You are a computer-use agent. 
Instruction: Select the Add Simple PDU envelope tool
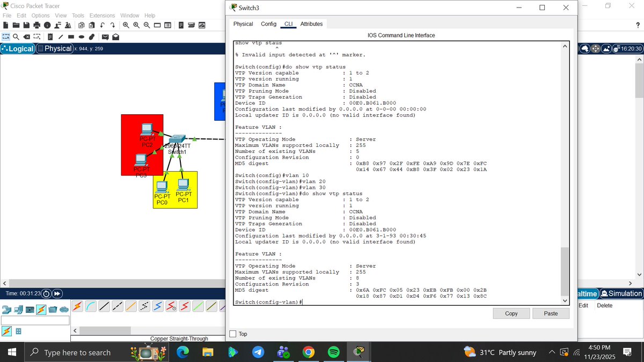point(105,36)
